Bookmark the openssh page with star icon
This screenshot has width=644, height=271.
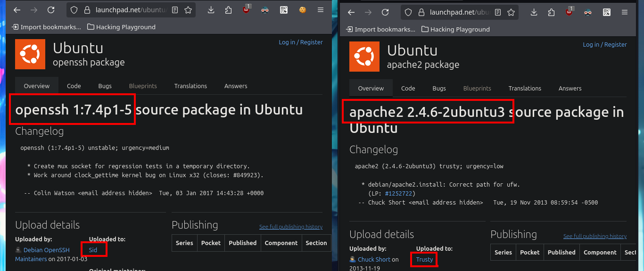(188, 10)
